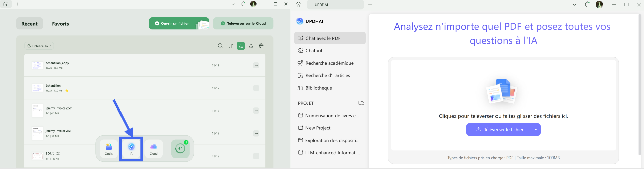Click the Téléverser le fichier button
Screen dimensions: 644x169
499,129
